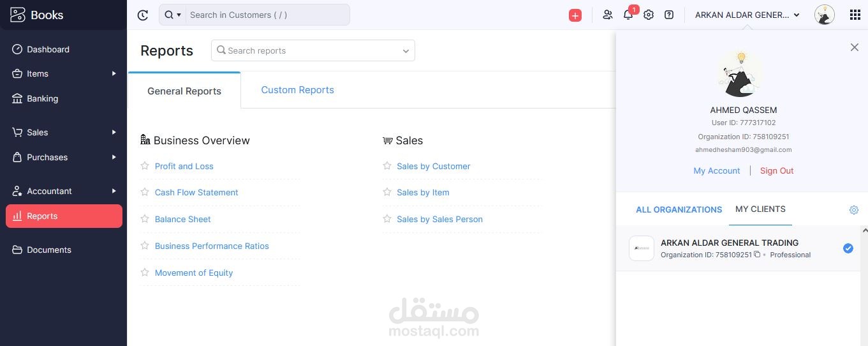Screen dimensions: 868x346
Task: Favorite the Balance Sheet star
Action: [145, 219]
